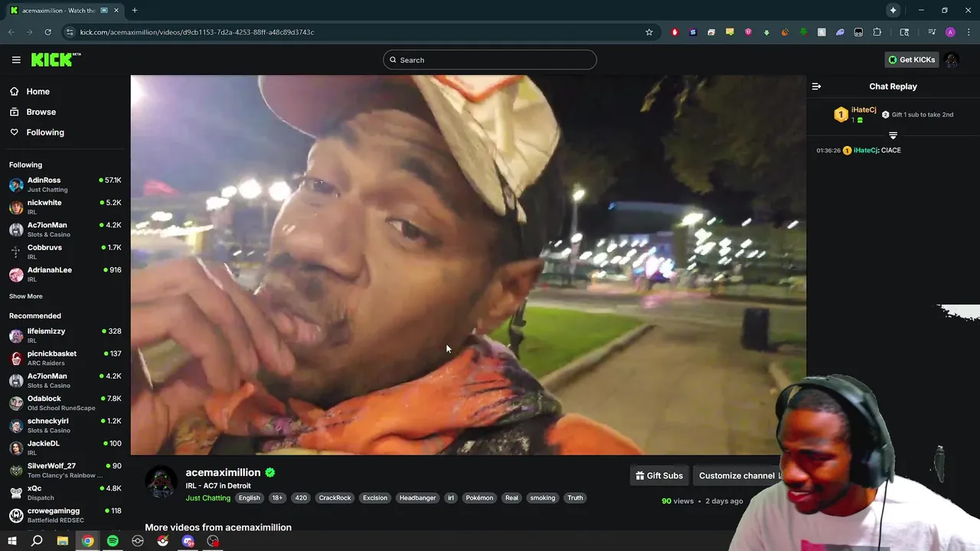
Task: Open Cobbruvs channel from sidebar
Action: tap(65, 252)
